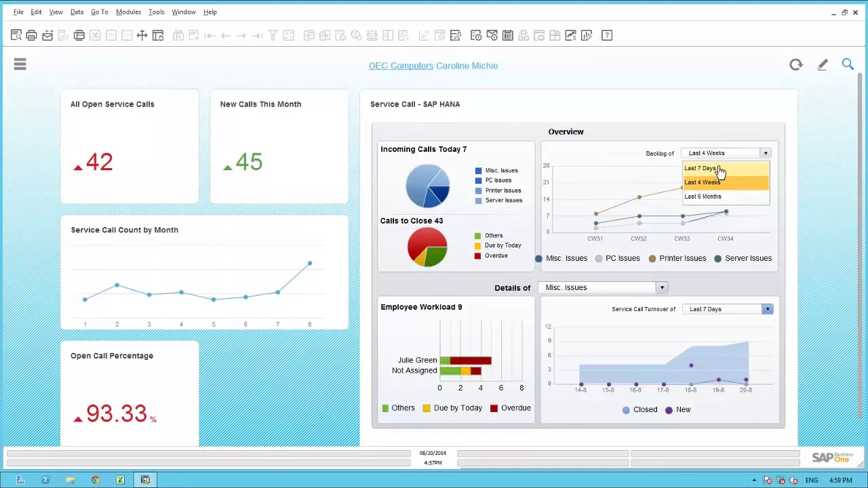Click Julie Green's red workload bar
Viewport: 868px width, 488px height.
[x=471, y=360]
